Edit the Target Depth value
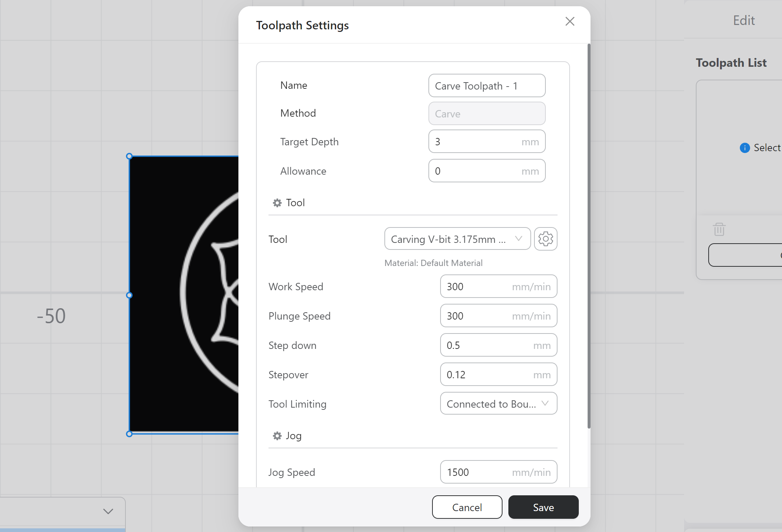This screenshot has height=532, width=782. click(x=487, y=141)
